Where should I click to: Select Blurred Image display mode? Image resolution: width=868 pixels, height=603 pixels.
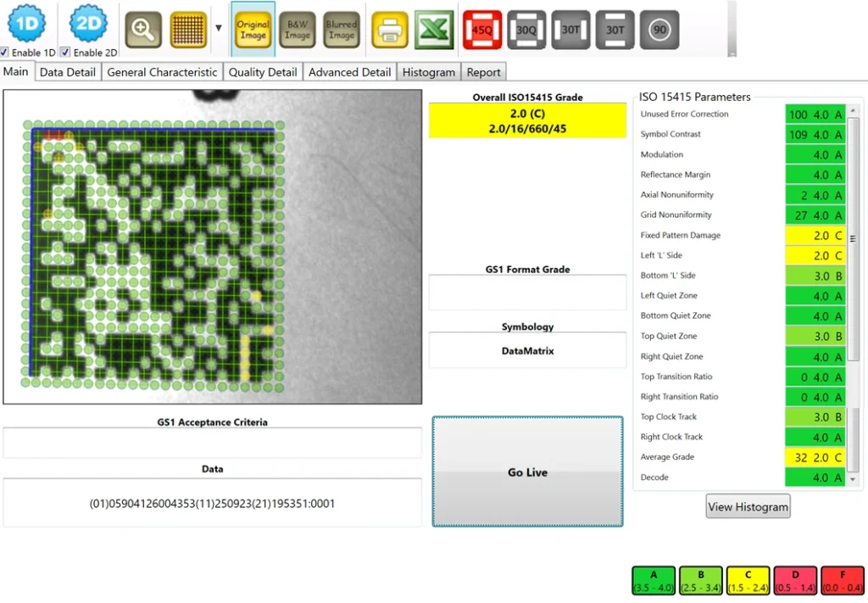[x=342, y=30]
